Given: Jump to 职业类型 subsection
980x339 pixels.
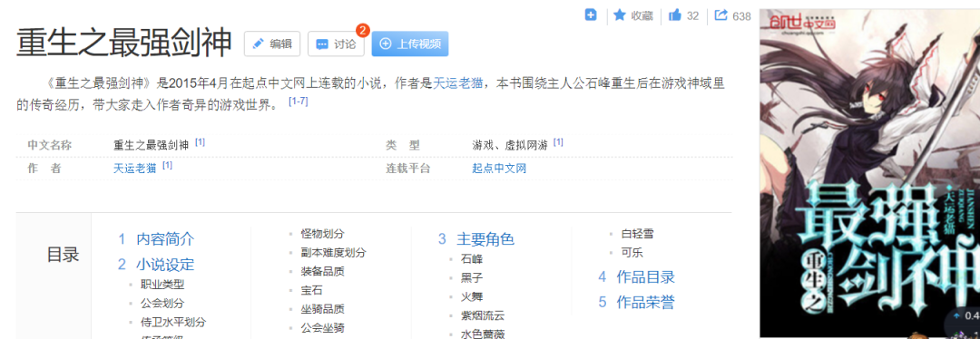Looking at the screenshot, I should (162, 285).
